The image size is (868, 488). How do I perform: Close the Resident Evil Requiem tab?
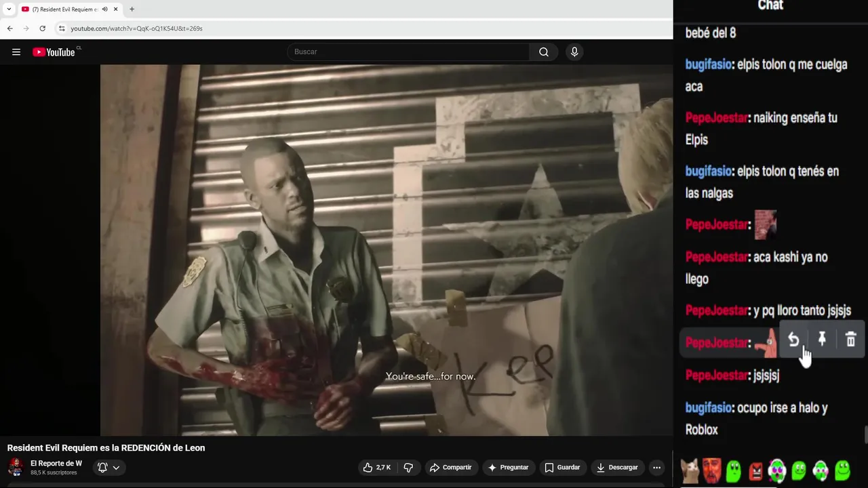tap(115, 9)
